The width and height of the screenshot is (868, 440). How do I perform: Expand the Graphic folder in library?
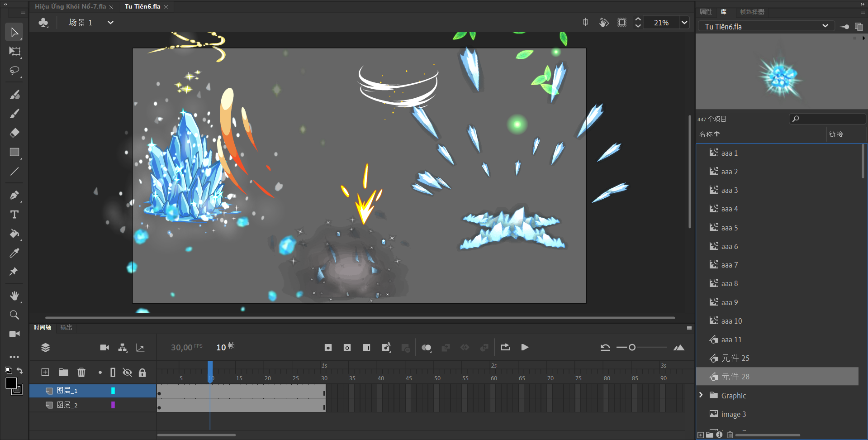click(x=701, y=395)
